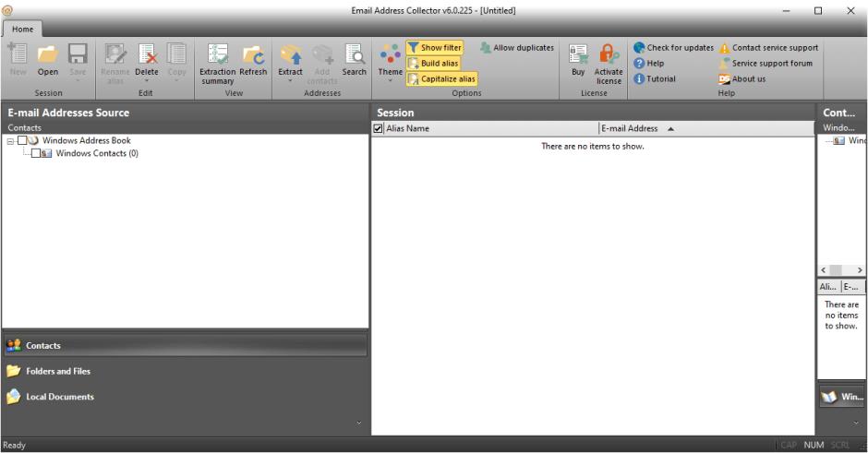Toggle the Capitalize alias option
Viewport: 868px width, 453px height.
(x=441, y=79)
